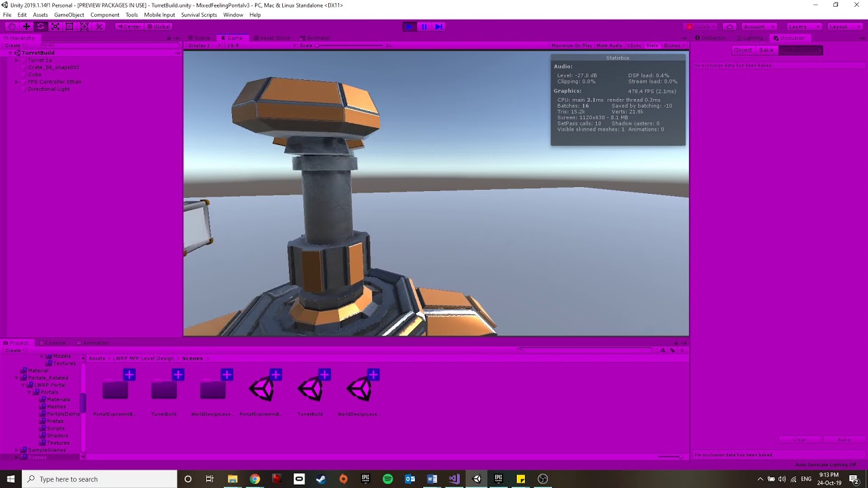Open the GameObject menu
This screenshot has height=488, width=868.
[69, 15]
